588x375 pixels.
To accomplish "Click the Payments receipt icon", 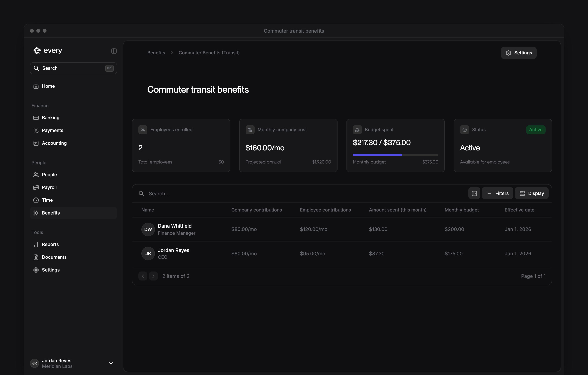I will click(36, 130).
